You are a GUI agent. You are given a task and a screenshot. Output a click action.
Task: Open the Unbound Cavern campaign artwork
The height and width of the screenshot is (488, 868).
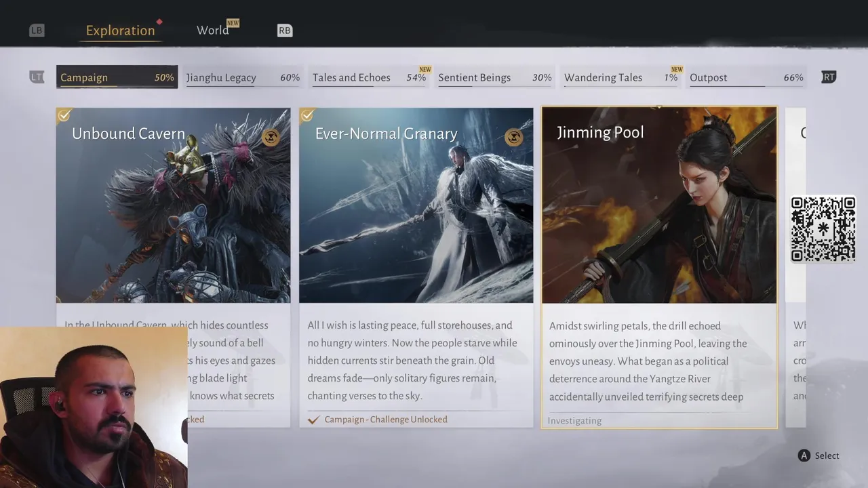point(173,205)
